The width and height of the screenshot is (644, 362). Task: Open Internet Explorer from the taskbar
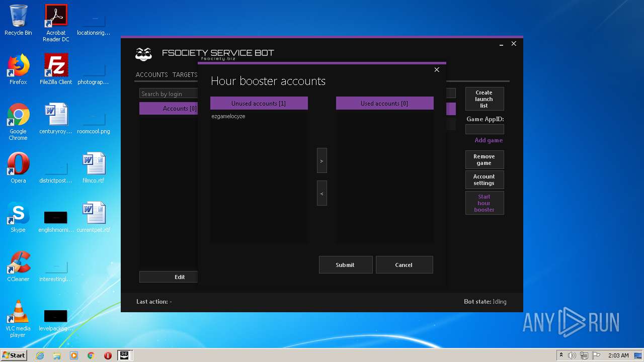(x=40, y=355)
